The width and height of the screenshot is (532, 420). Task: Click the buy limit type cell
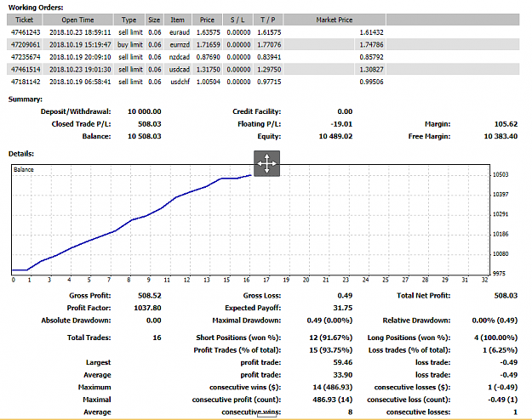(x=130, y=45)
